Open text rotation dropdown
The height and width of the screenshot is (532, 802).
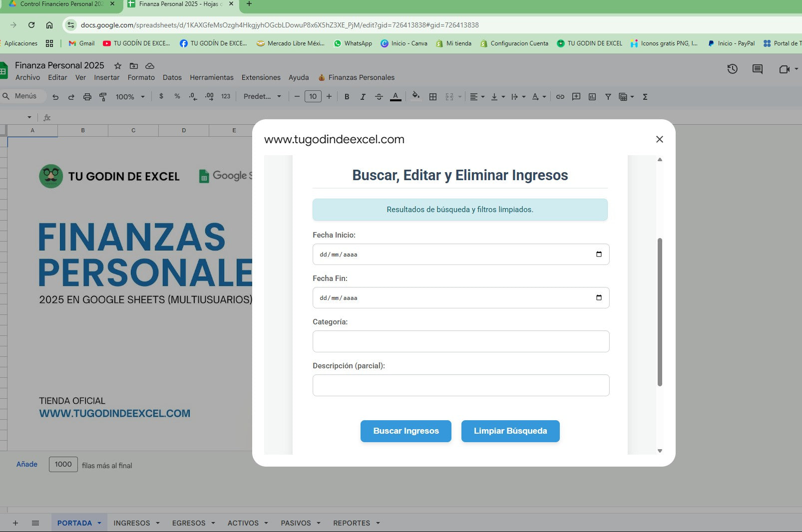click(x=539, y=97)
